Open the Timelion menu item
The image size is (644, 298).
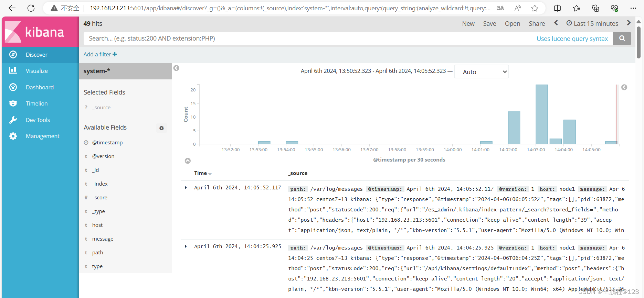click(40, 103)
